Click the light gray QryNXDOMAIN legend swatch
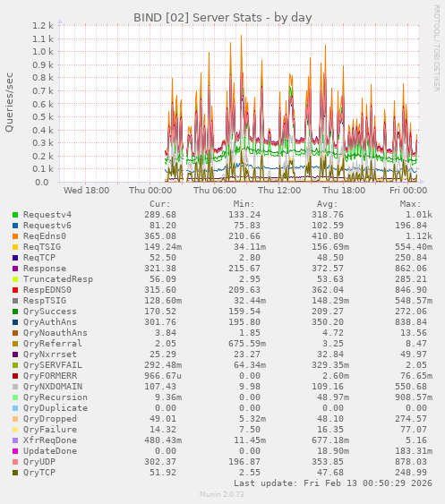Viewport: 445px width, 504px height. 15,387
